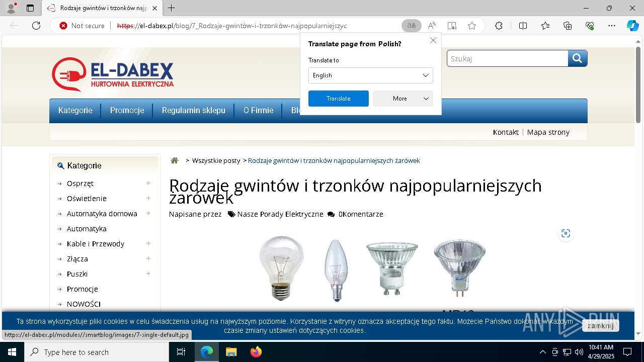This screenshot has width=644, height=362.
Task: Toggle Split screen icon
Action: tap(523, 26)
